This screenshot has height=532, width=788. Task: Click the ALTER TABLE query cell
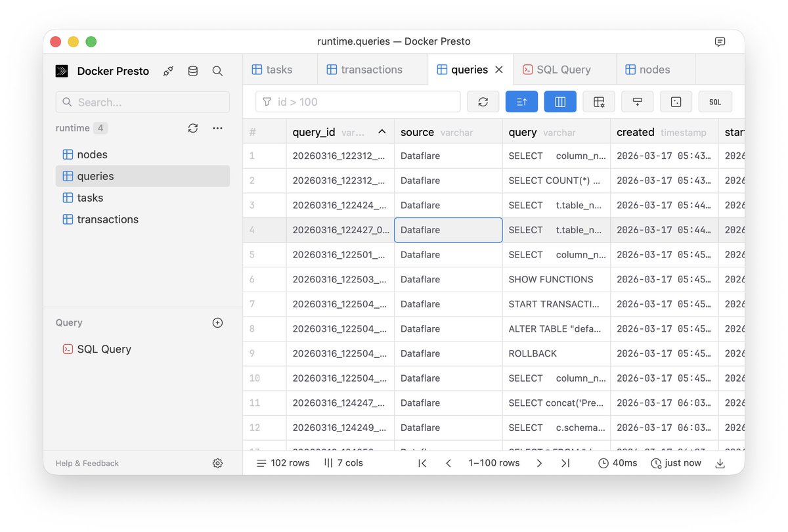pos(556,328)
